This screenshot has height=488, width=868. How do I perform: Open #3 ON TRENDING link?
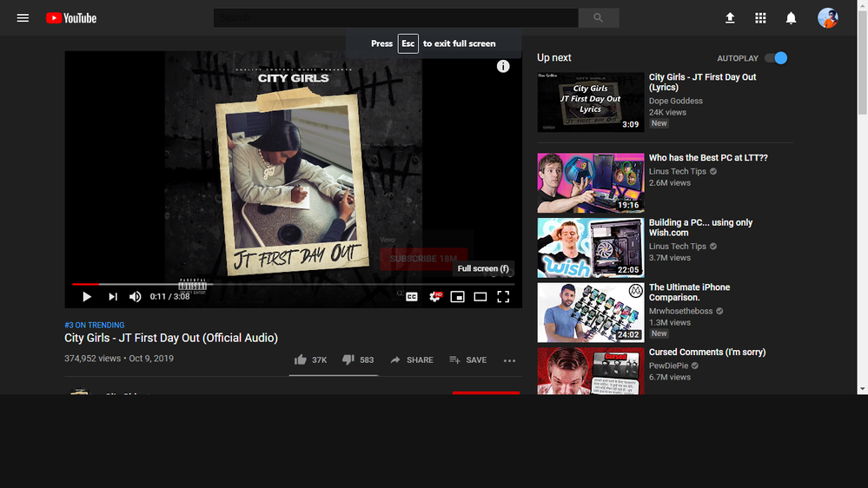coord(94,326)
